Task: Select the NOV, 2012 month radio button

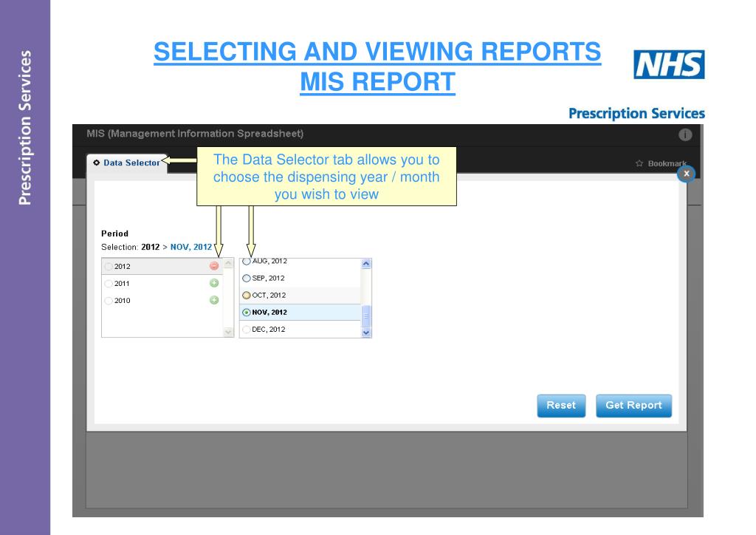Action: (247, 313)
